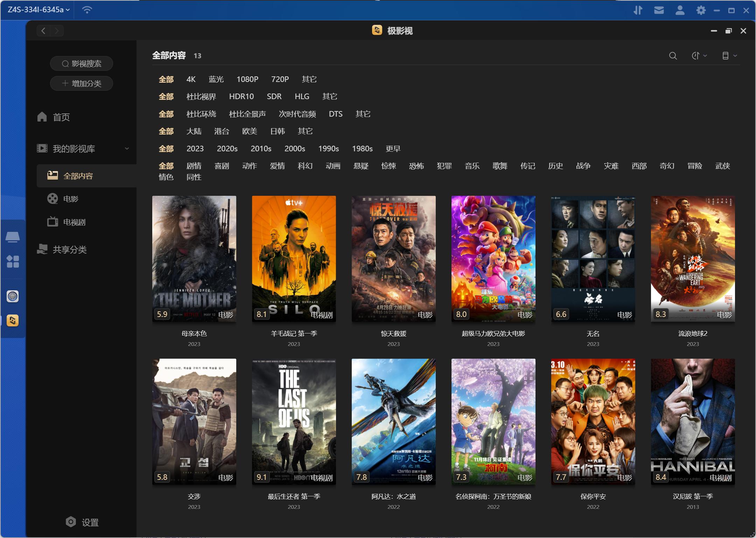Open the view layout icon at top right

[x=726, y=55]
